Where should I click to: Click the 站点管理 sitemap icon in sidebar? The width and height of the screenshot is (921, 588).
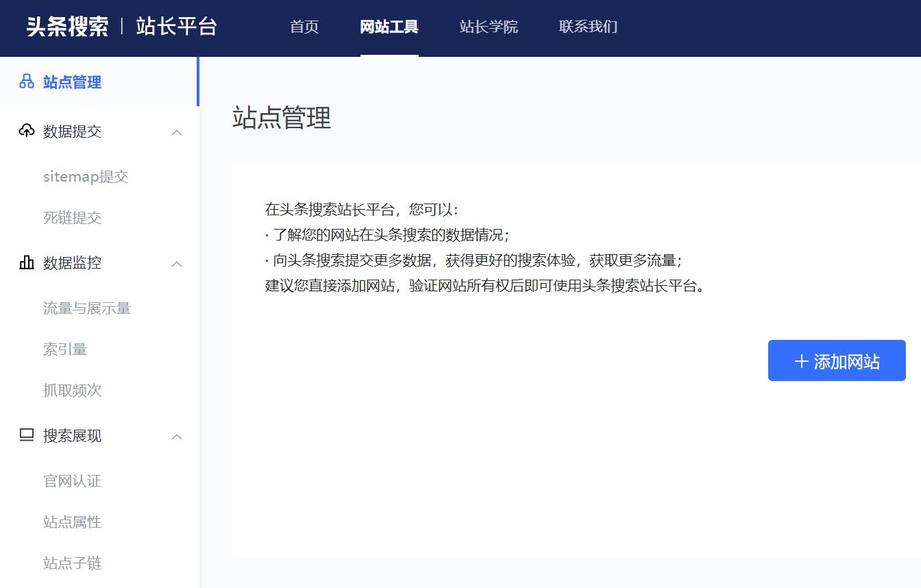click(x=27, y=82)
